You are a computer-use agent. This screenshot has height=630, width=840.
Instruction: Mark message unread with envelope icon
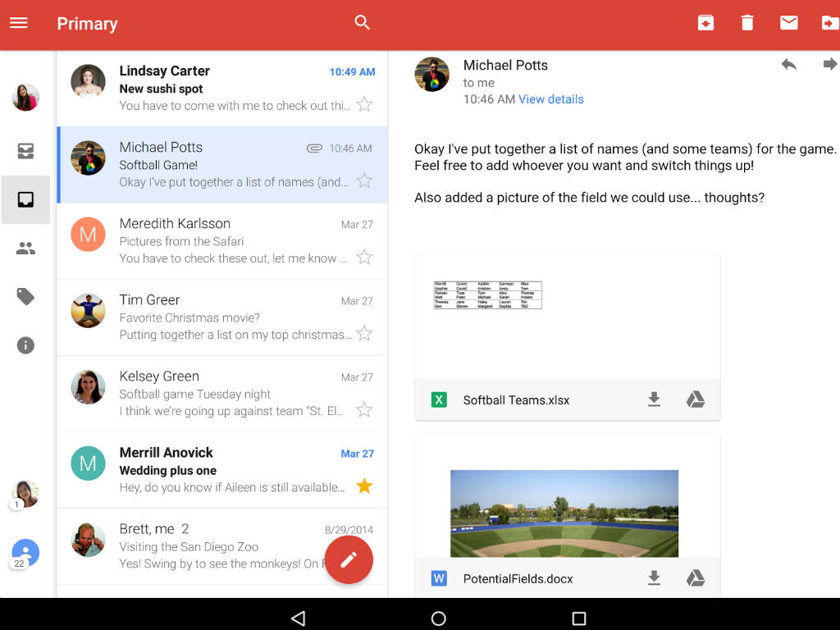coord(789,23)
